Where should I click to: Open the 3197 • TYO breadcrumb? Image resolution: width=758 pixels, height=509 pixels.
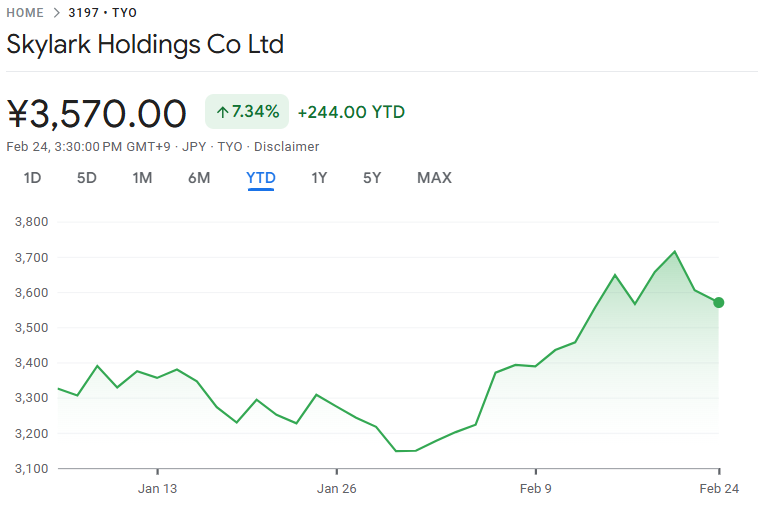pos(102,13)
